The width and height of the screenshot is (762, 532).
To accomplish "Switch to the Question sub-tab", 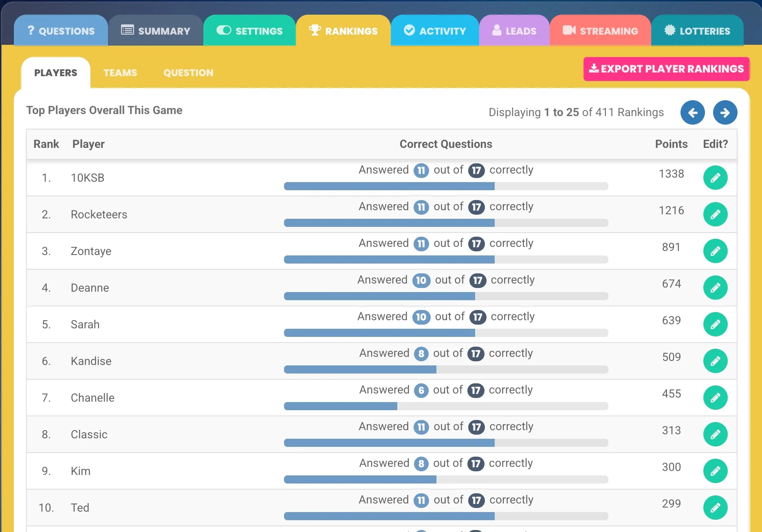I will tap(188, 73).
